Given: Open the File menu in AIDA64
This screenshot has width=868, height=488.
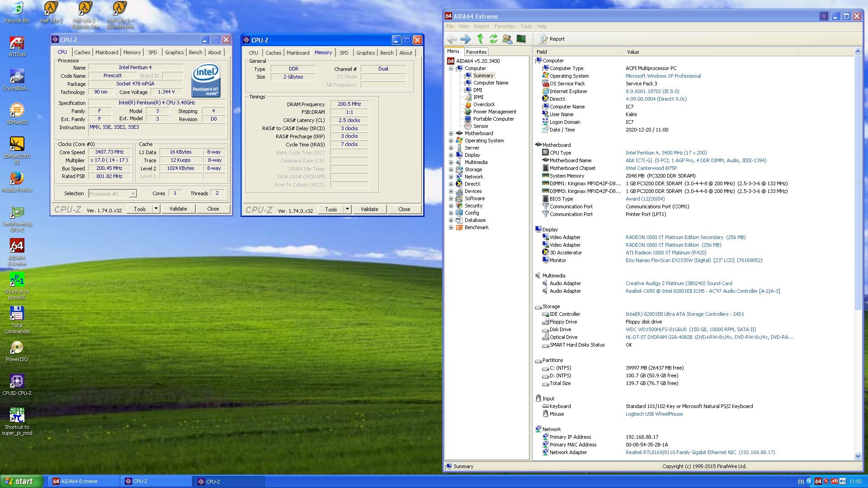Looking at the screenshot, I should [450, 26].
